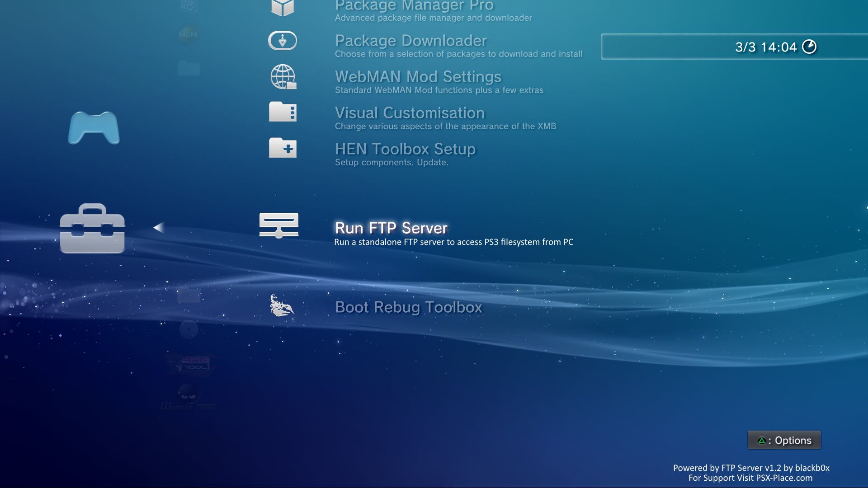Screen dimensions: 868x488
Task: Select the Visual Customisation folder icon
Action: click(x=283, y=112)
